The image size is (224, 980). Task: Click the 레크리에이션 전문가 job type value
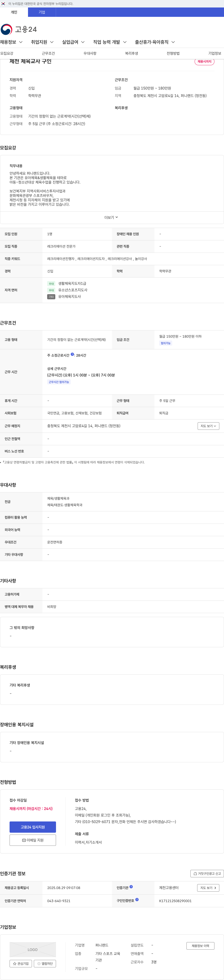[61, 246]
